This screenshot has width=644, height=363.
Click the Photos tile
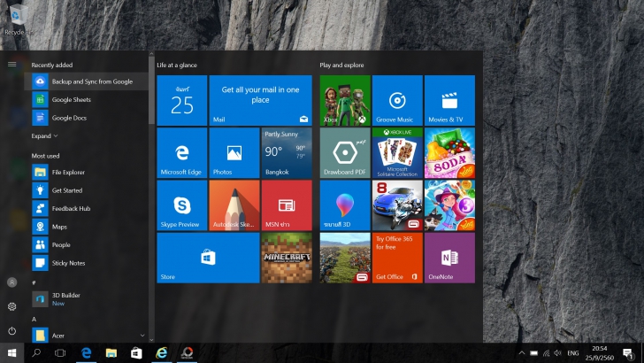[x=234, y=153]
